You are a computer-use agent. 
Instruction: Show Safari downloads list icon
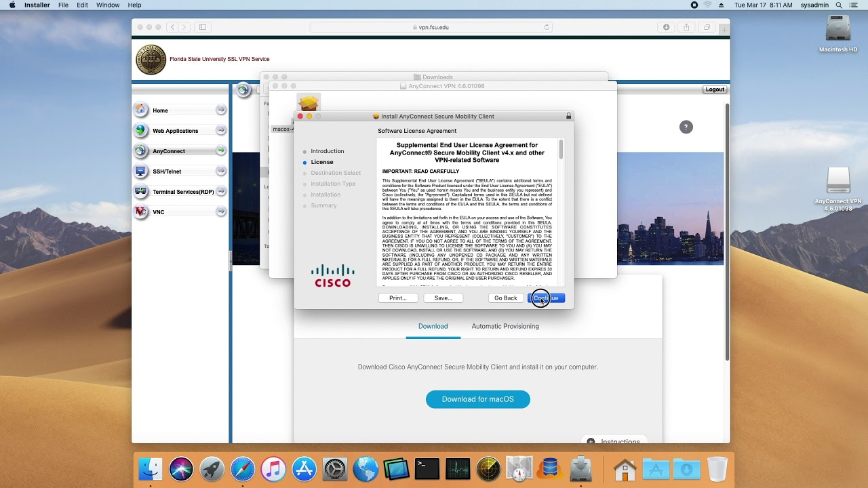coord(666,27)
